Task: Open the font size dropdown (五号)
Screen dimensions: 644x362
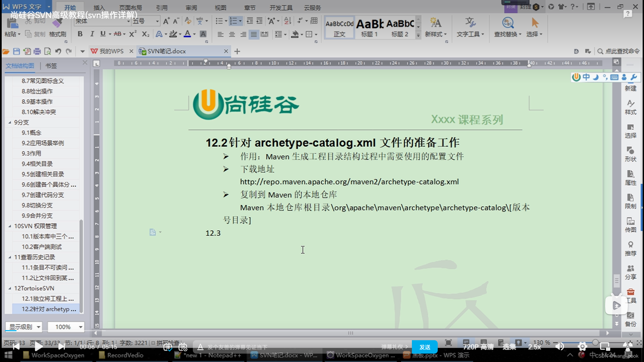Action: (x=157, y=21)
